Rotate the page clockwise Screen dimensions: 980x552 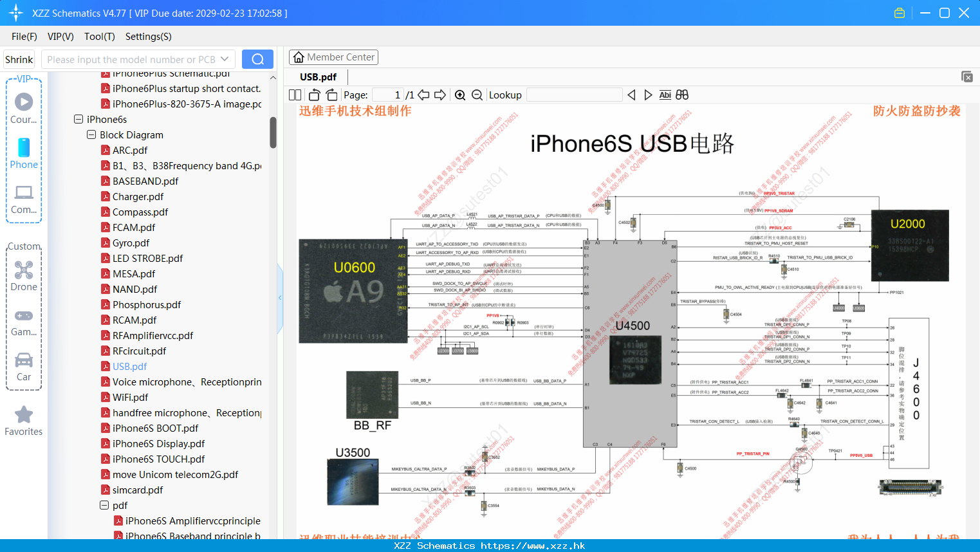[x=332, y=95]
